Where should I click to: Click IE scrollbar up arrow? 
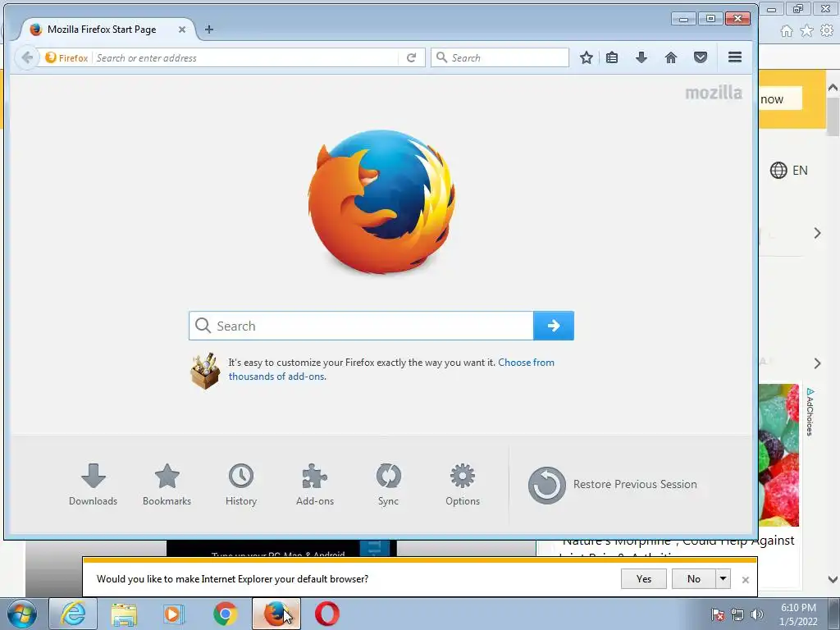(833, 88)
